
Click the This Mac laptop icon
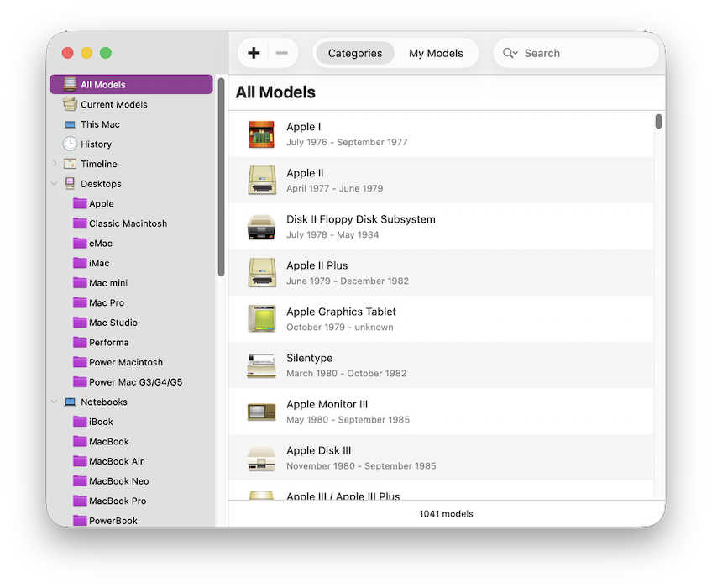70,124
